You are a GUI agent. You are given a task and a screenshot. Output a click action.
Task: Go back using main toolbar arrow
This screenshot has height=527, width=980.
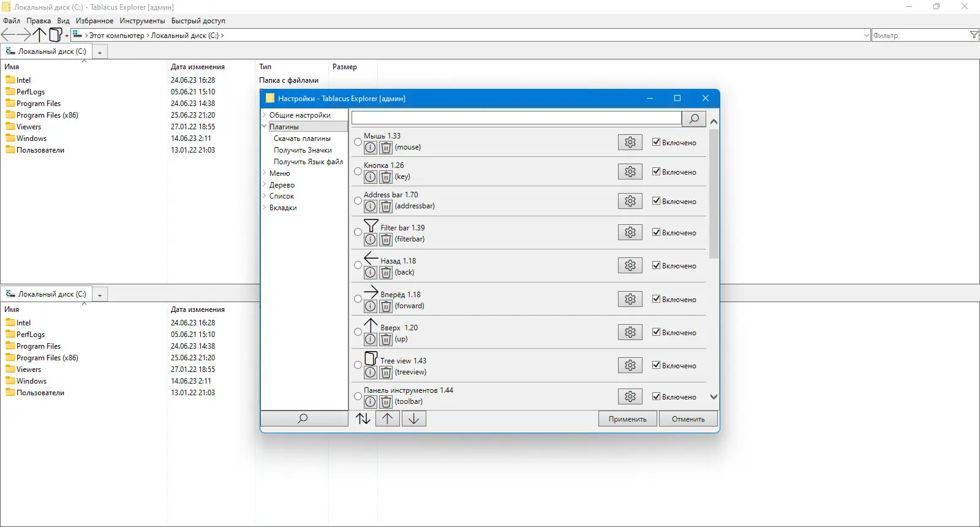click(x=9, y=35)
